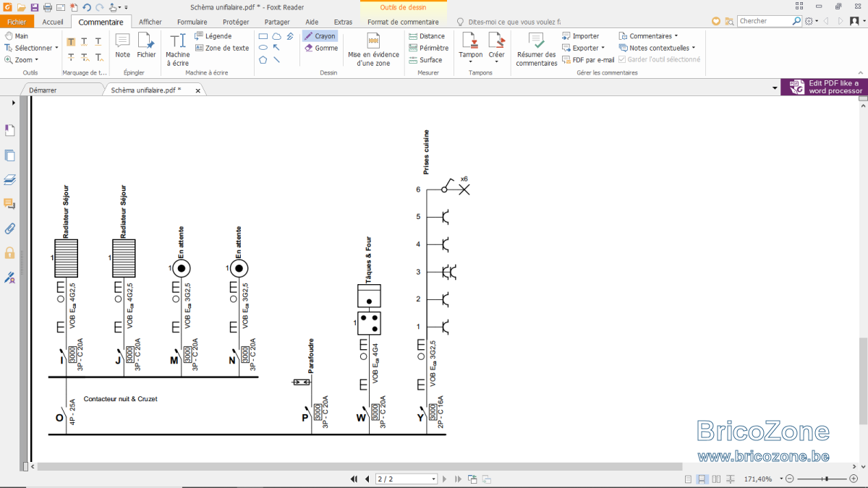Pick the polyline drawing tool

click(289, 36)
